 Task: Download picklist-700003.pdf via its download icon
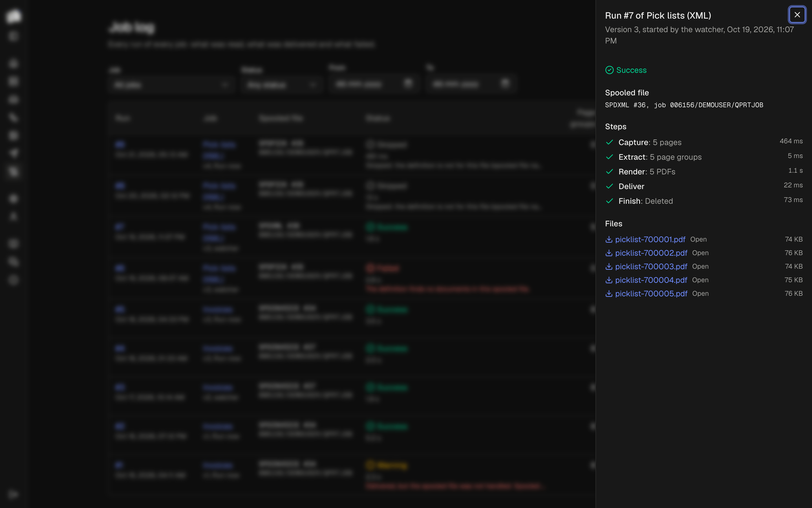click(x=609, y=266)
